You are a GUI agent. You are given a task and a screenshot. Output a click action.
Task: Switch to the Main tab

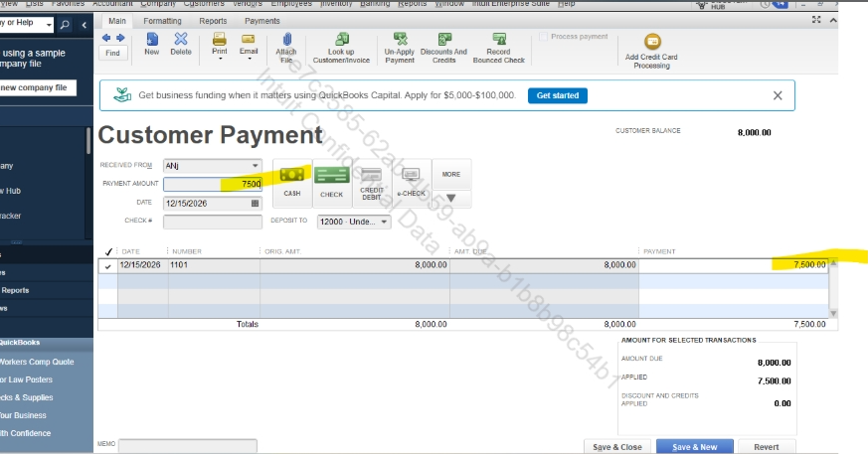tap(116, 21)
